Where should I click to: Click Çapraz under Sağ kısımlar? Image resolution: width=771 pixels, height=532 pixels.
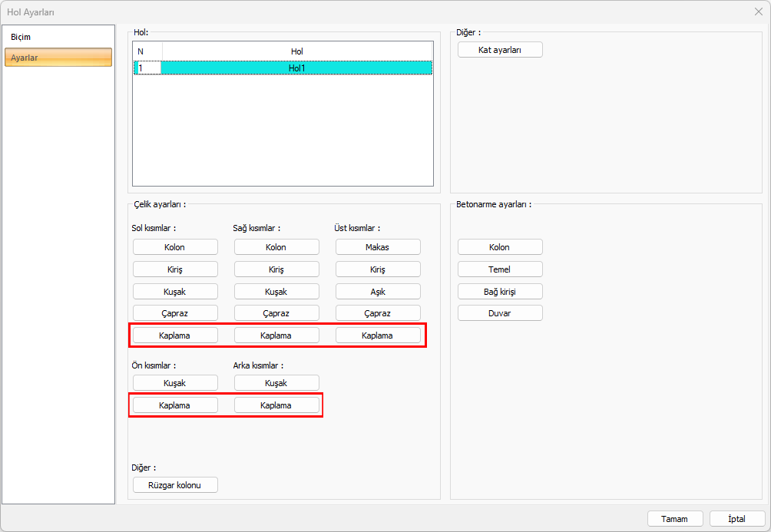pyautogui.click(x=276, y=313)
